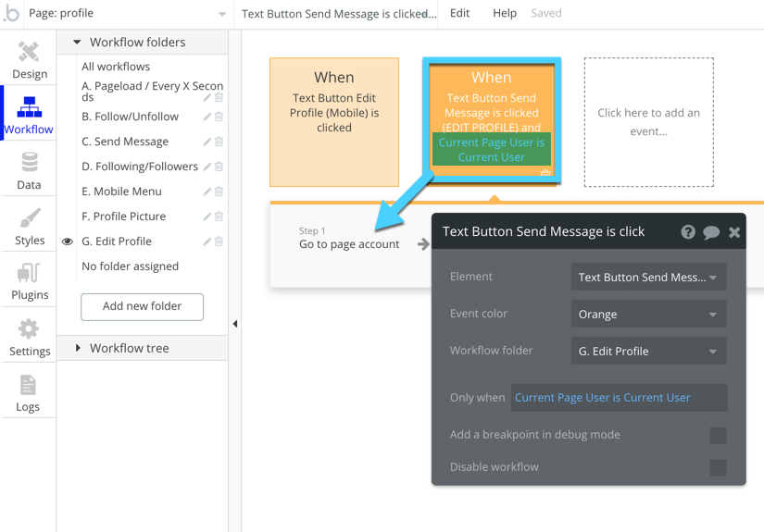The image size is (764, 532).
Task: Open the Event color dropdown
Action: click(x=648, y=315)
